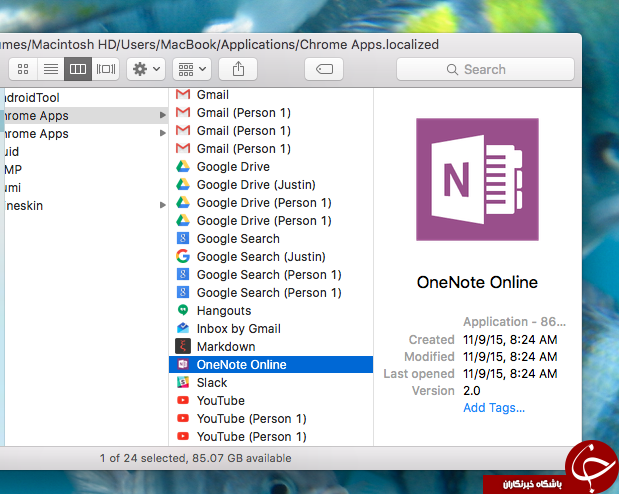Expand the highlighted Chrome Apps folder arrow
This screenshot has height=494, width=619.
(x=162, y=115)
